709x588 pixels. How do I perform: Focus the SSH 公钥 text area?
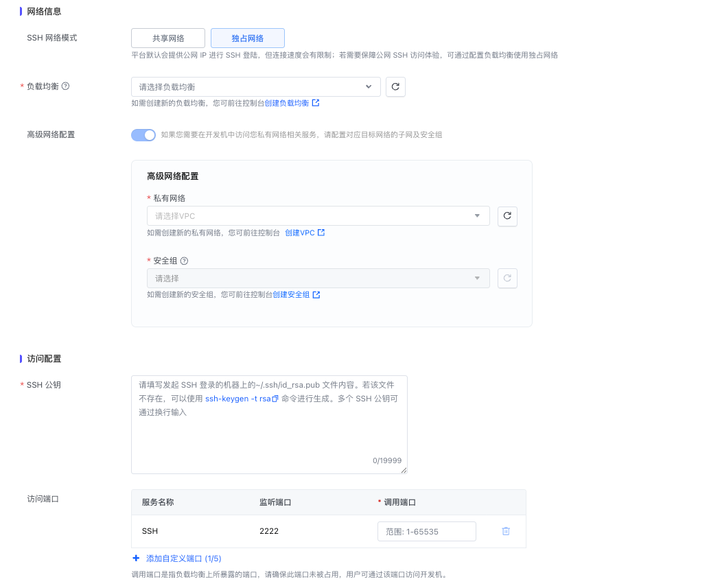(x=269, y=425)
